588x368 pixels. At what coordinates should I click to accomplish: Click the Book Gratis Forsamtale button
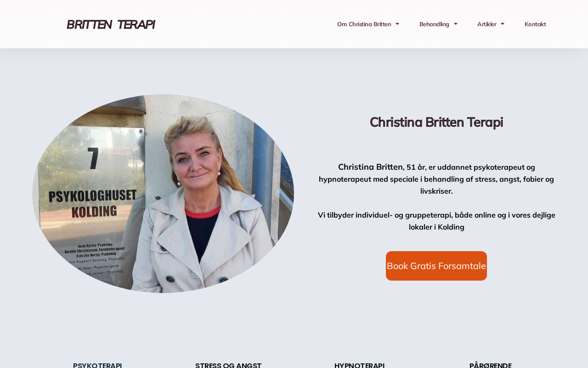[x=436, y=266]
